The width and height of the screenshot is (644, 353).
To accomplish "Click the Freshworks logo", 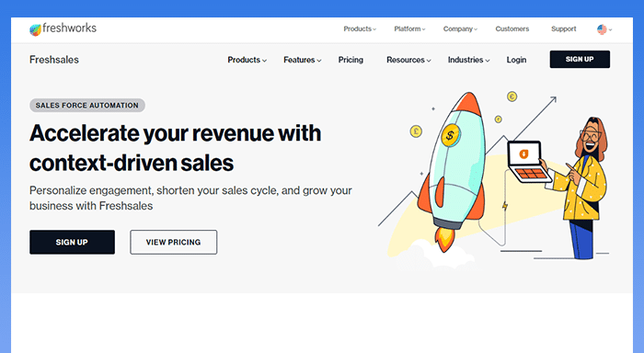I will [63, 28].
